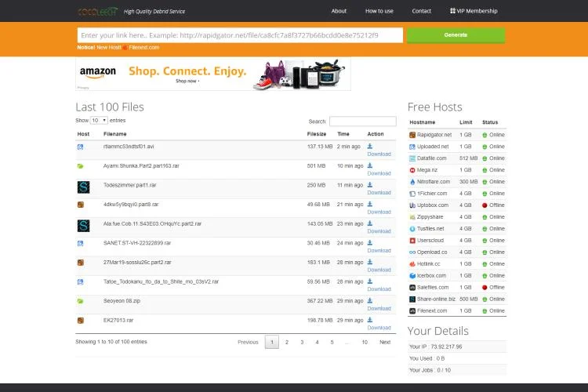The height and width of the screenshot is (392, 588).
Task: Click the Seoyeon 08.zip host icon
Action: coord(80,301)
